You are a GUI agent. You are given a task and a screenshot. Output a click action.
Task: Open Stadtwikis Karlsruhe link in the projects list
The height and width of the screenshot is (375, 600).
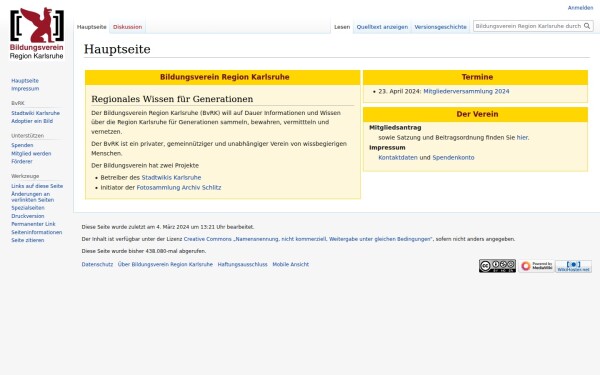[x=171, y=178]
